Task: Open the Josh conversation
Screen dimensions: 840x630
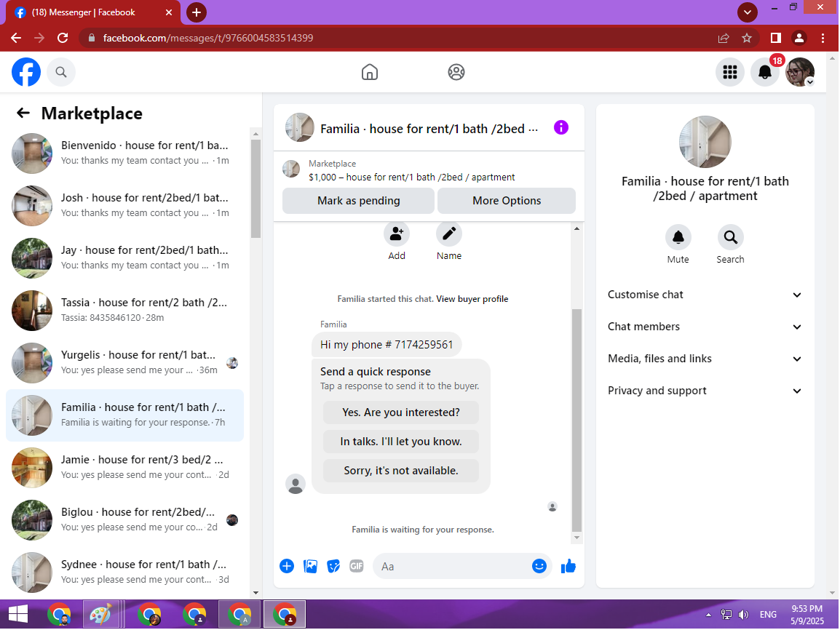Action: pyautogui.click(x=124, y=206)
